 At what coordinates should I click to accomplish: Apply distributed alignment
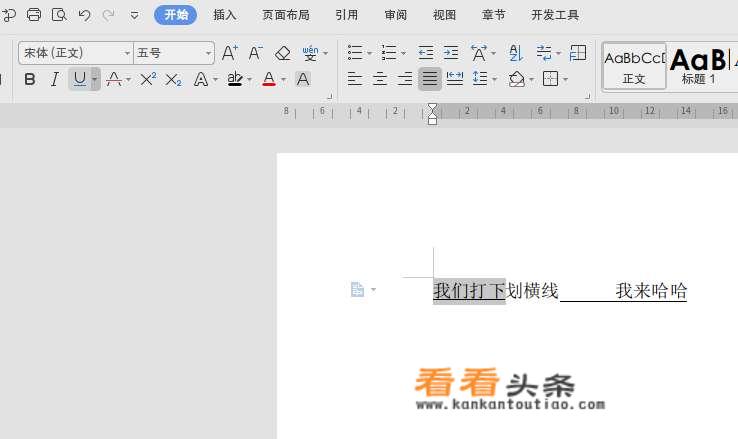[455, 79]
